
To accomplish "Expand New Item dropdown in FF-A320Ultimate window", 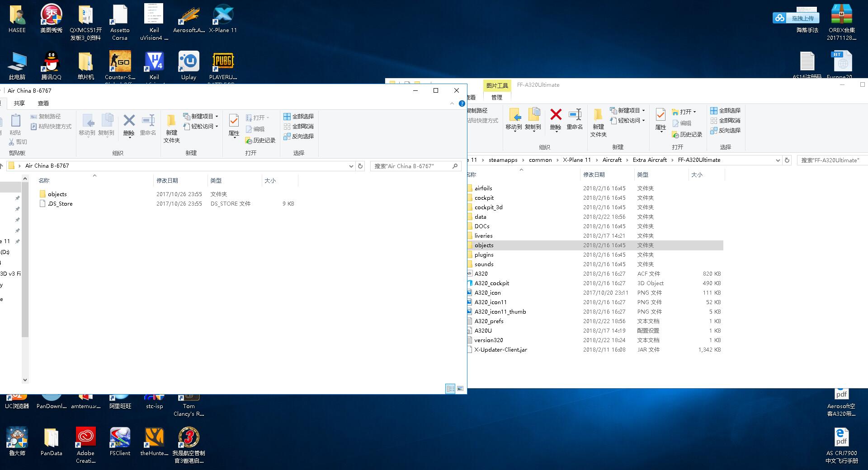I will tap(643, 111).
